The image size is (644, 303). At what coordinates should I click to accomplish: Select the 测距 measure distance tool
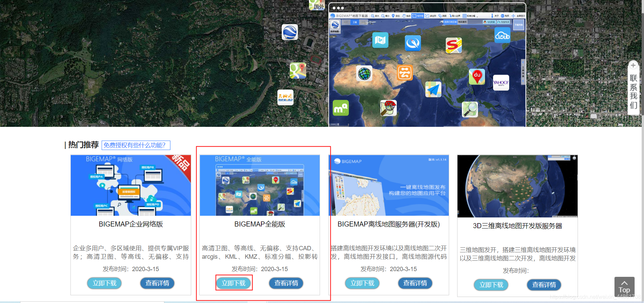click(442, 16)
